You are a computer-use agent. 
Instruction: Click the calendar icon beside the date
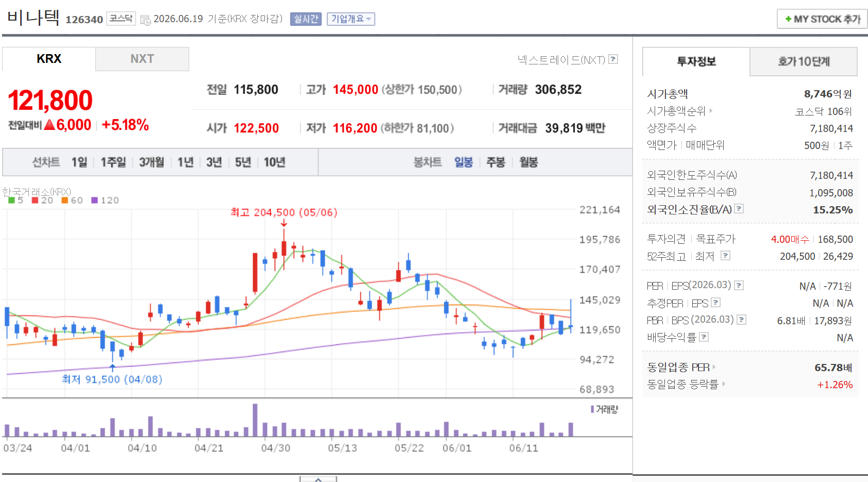145,20
